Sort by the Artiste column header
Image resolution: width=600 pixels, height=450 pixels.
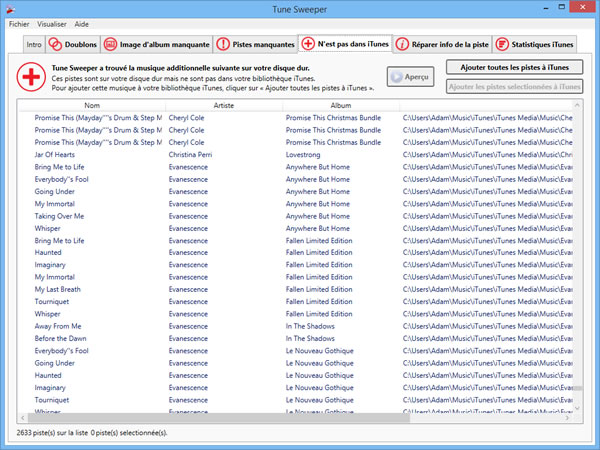pyautogui.click(x=224, y=105)
